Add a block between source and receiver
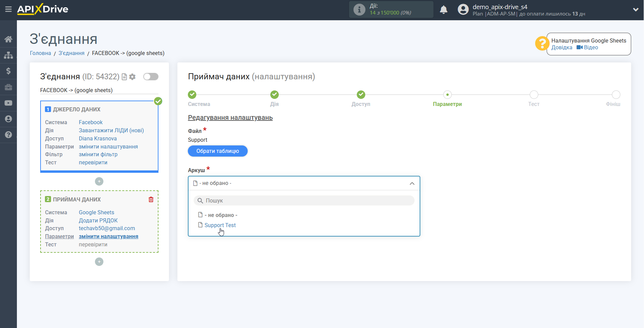Image resolution: width=644 pixels, height=328 pixels. pyautogui.click(x=99, y=182)
